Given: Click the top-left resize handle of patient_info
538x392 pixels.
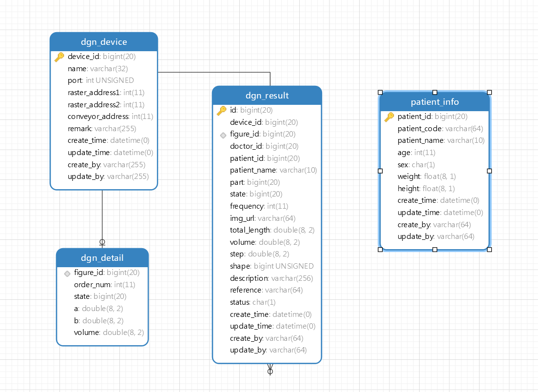Looking at the screenshot, I should coord(380,92).
